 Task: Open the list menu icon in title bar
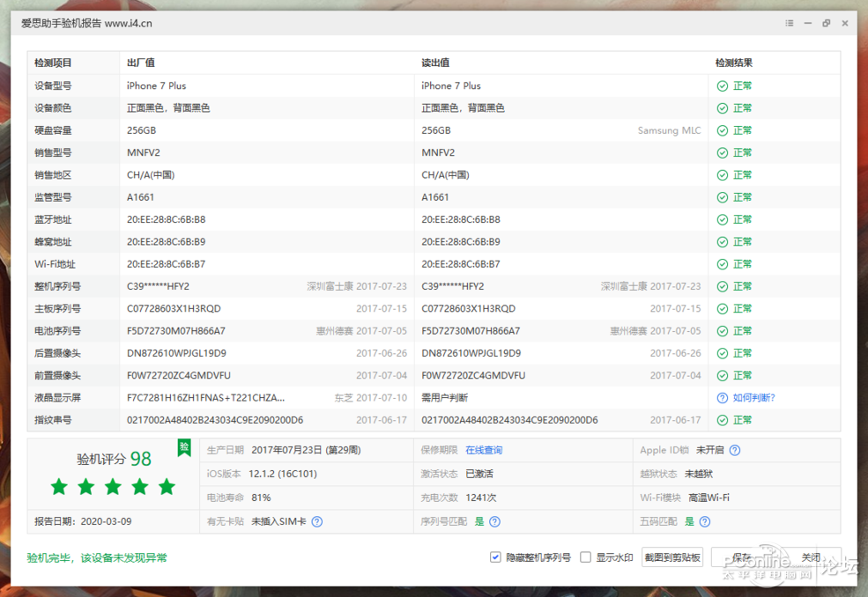tap(789, 23)
